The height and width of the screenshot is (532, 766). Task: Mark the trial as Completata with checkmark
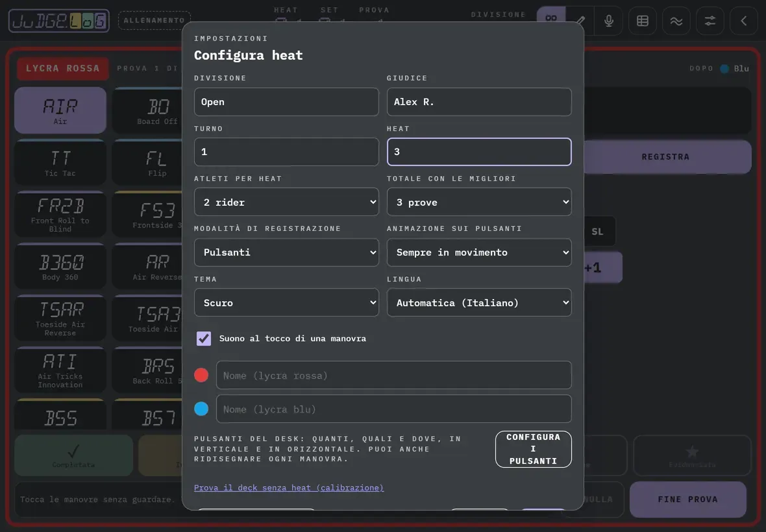tap(73, 455)
